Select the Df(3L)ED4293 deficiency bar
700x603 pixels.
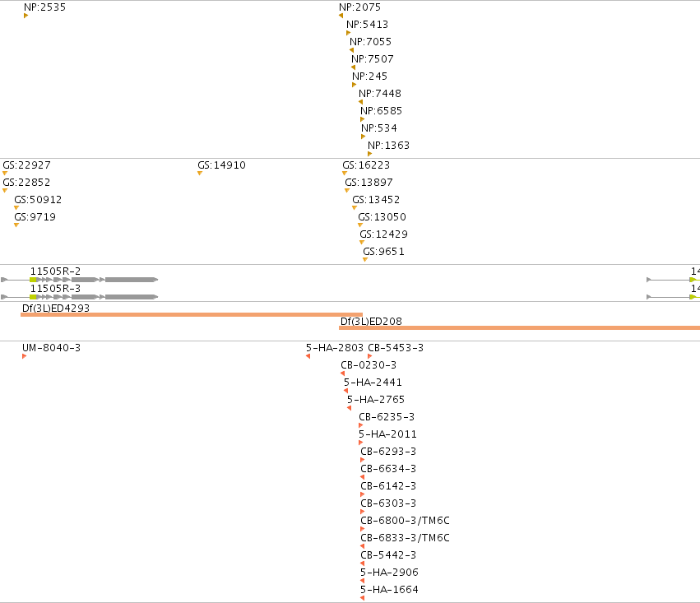(x=192, y=315)
